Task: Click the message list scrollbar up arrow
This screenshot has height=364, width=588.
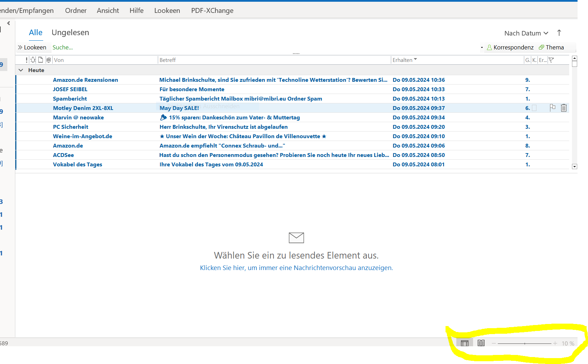Action: [574, 58]
